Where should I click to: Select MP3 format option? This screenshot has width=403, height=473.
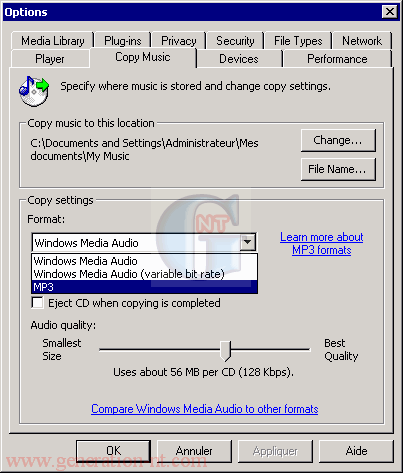tap(144, 287)
